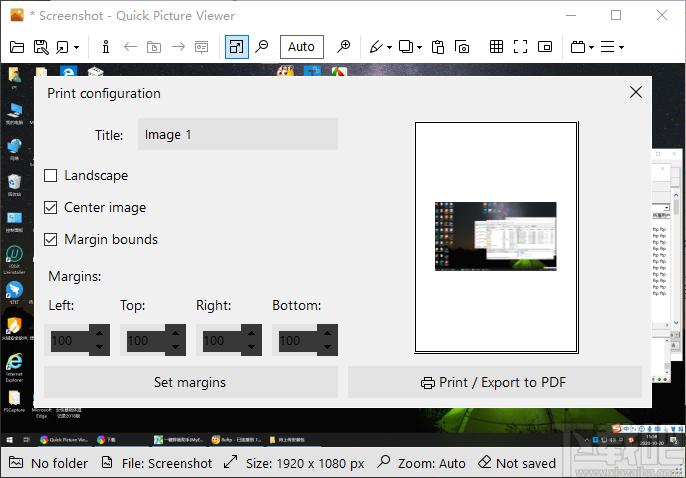Decrease the Bottom margin with down arrow

(328, 347)
